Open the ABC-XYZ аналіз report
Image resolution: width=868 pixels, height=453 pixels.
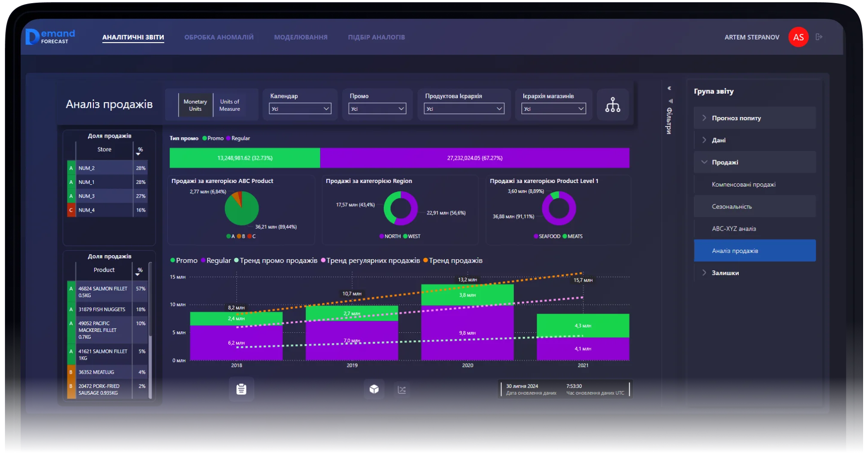point(734,229)
